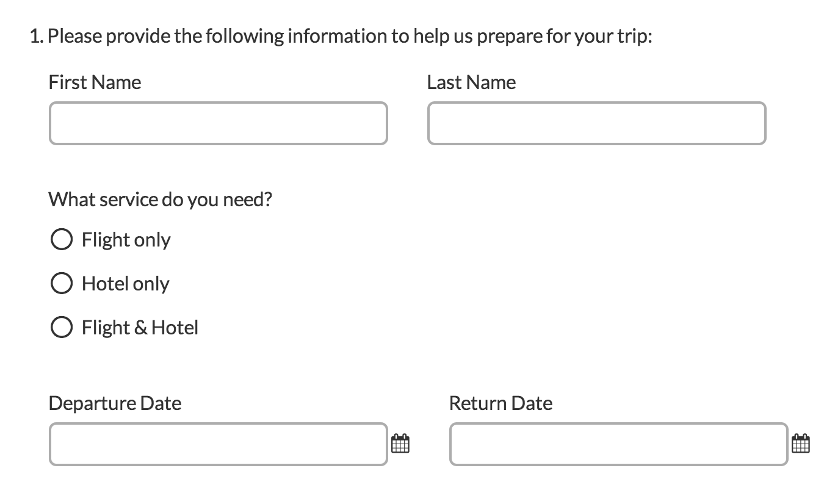Open the Return Date calendar picker

click(800, 444)
